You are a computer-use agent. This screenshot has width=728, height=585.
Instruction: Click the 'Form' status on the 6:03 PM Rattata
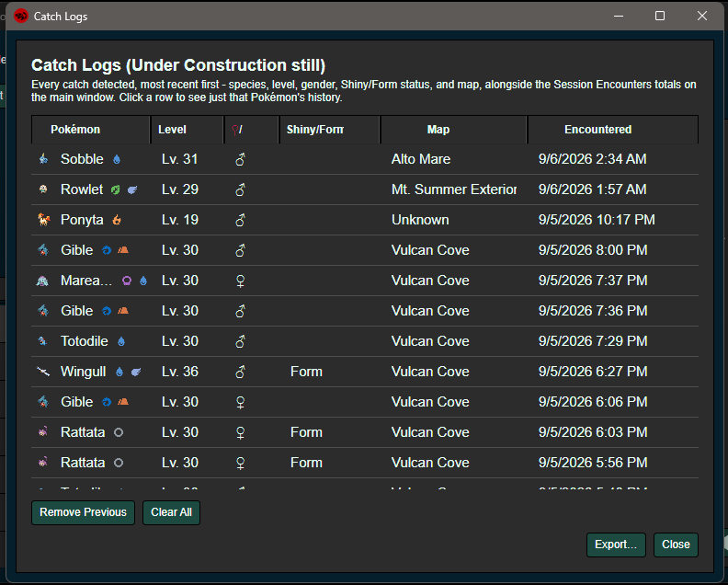coord(306,432)
